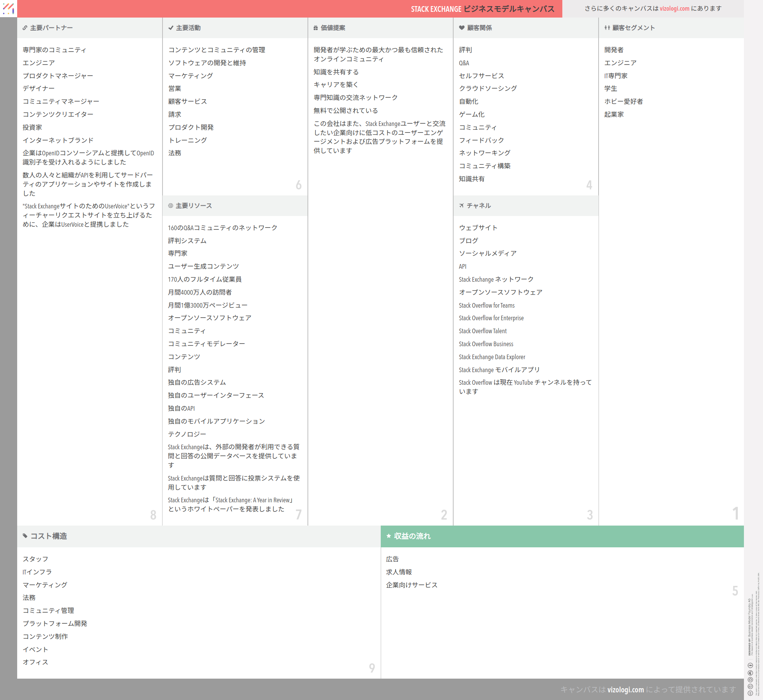Click the checkmark icon beside 主要活動

coord(171,28)
